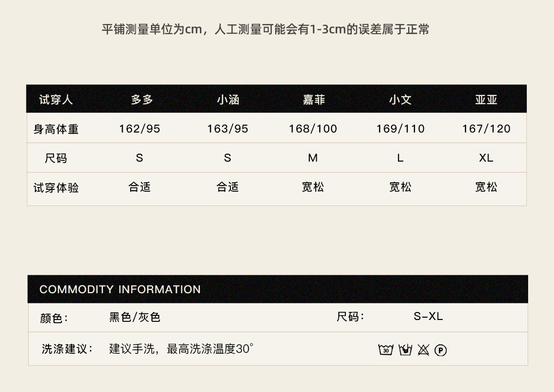
Task: Click the 嘉菲 column header
Action: pyautogui.click(x=314, y=100)
